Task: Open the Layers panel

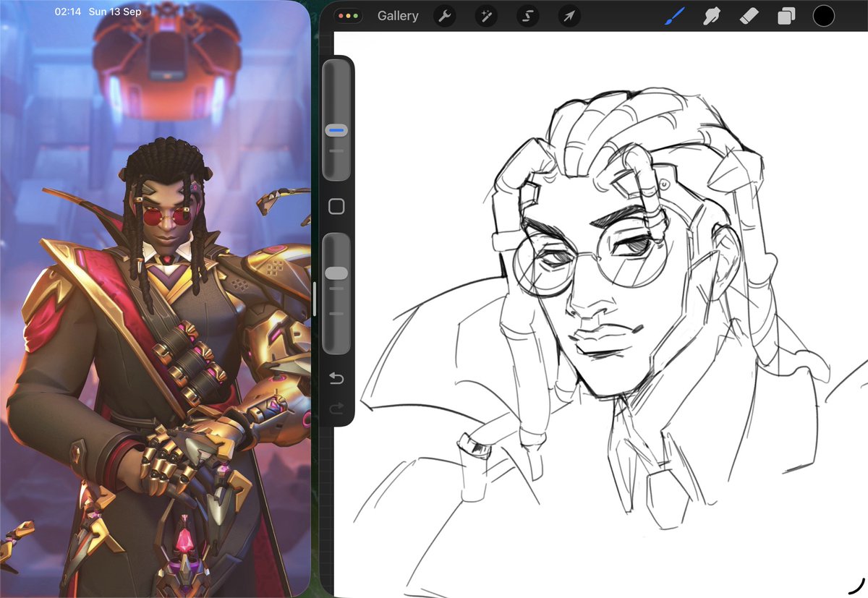Action: [786, 16]
